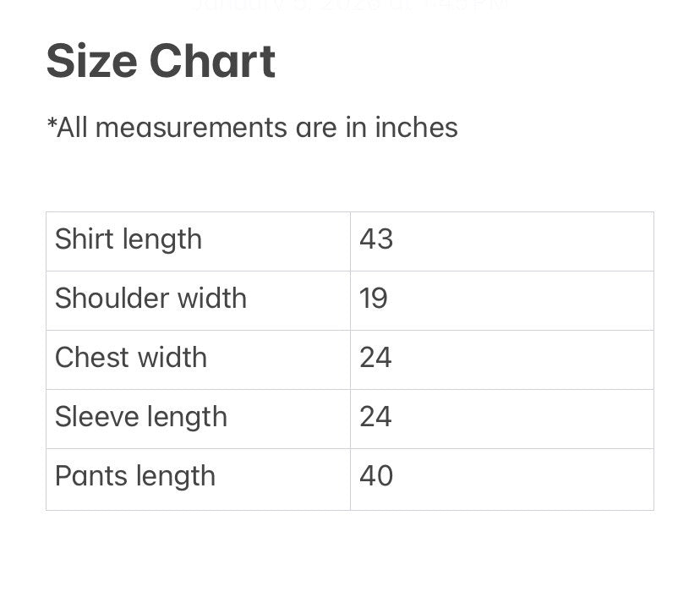This screenshot has height=614, width=700.
Task: Click the Sleeve length value 24
Action: coord(375,417)
